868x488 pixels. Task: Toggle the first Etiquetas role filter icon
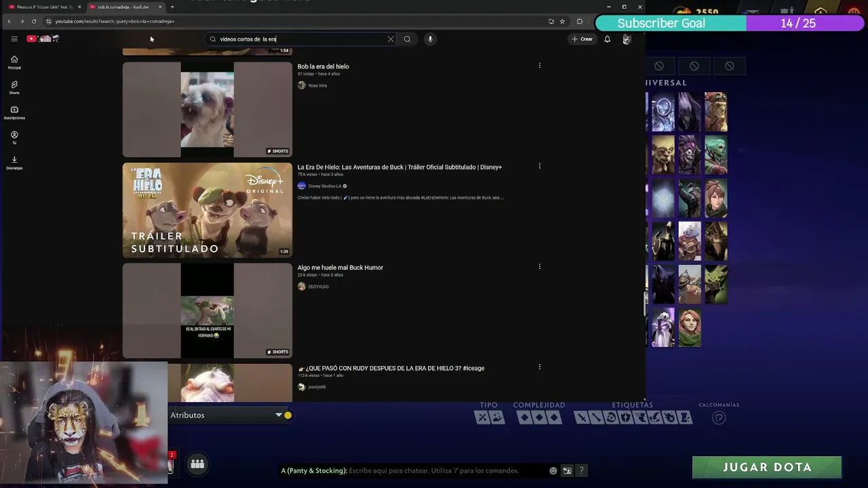click(x=581, y=418)
